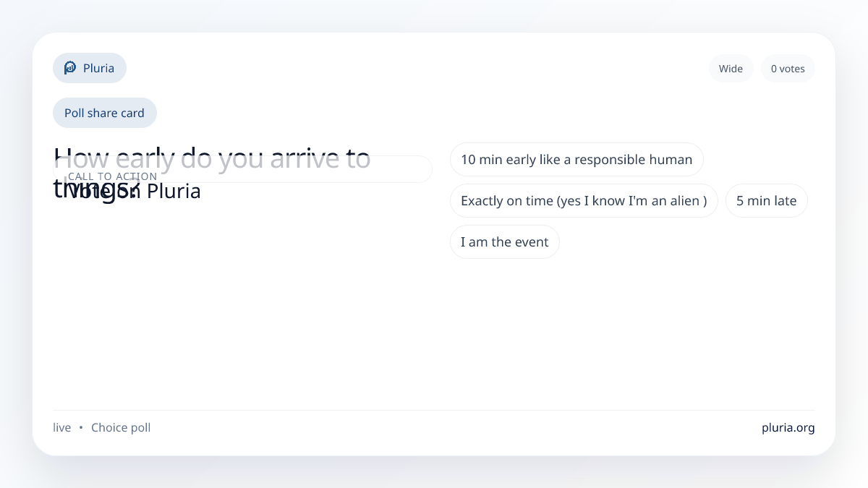Screen dimensions: 868x488
Task: Click blank card area below the answer options
Action: coord(629,333)
